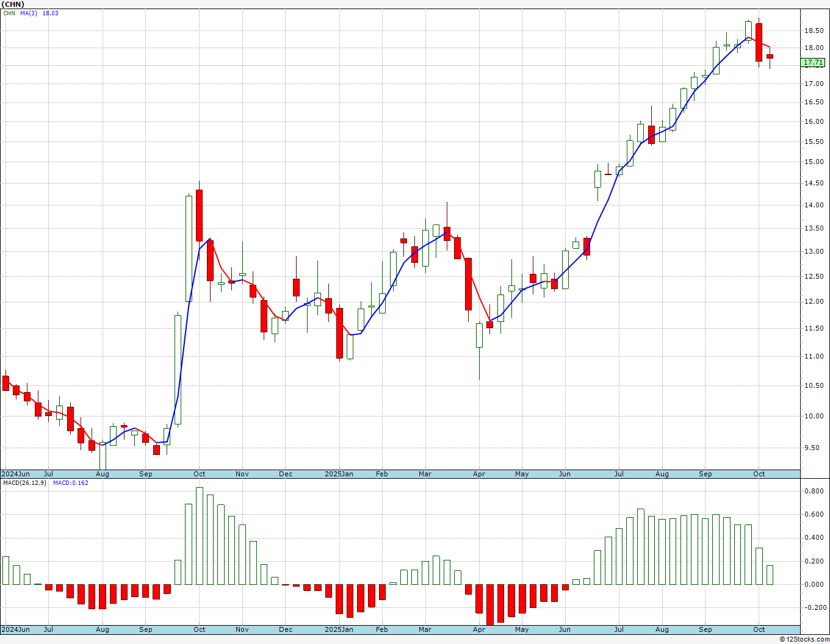Select the 0.000 MACD zero line label
830x644 pixels.
point(814,584)
